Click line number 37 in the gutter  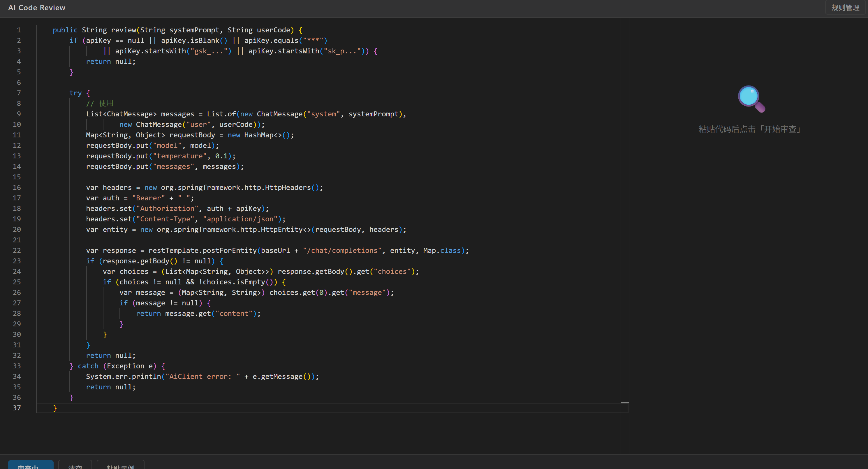17,408
